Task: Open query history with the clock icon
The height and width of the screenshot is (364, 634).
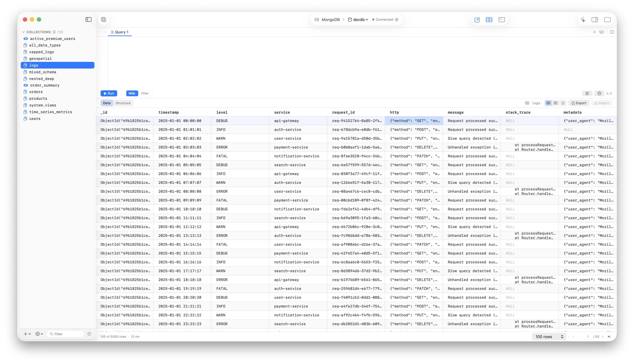Action: [x=599, y=93]
